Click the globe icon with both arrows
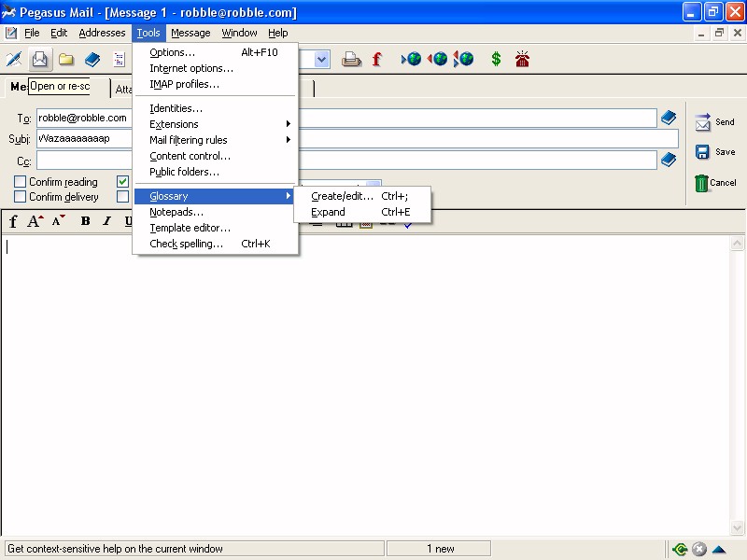 (x=463, y=59)
